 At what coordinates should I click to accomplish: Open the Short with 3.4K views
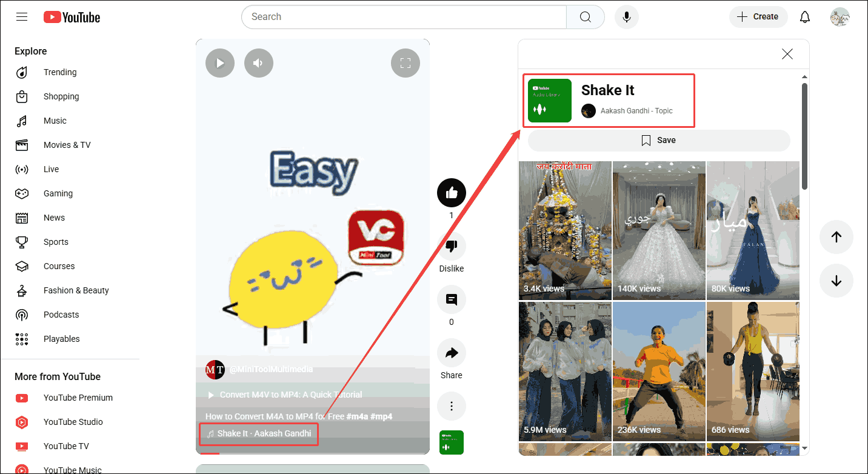tap(566, 230)
